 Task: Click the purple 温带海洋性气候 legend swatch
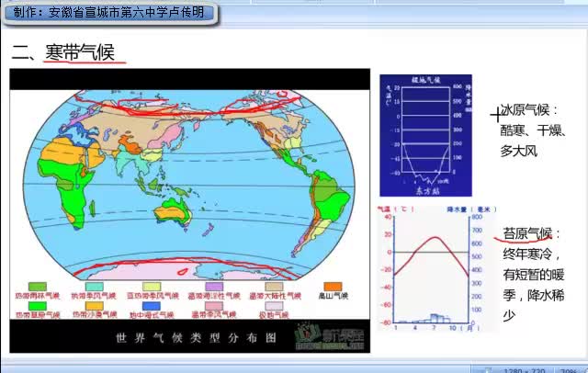(x=214, y=287)
